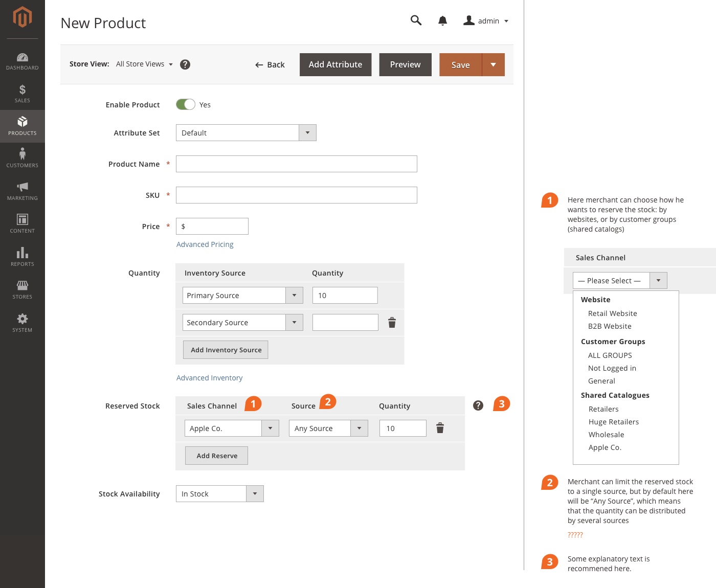The height and width of the screenshot is (588, 716).
Task: Choose Wholesale under Shared Catalogues
Action: pos(606,435)
